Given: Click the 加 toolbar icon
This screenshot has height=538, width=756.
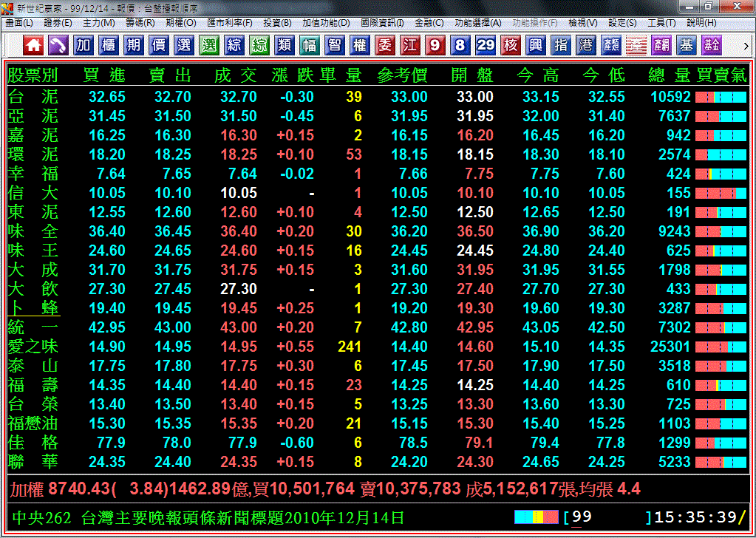Looking at the screenshot, I should [84, 45].
